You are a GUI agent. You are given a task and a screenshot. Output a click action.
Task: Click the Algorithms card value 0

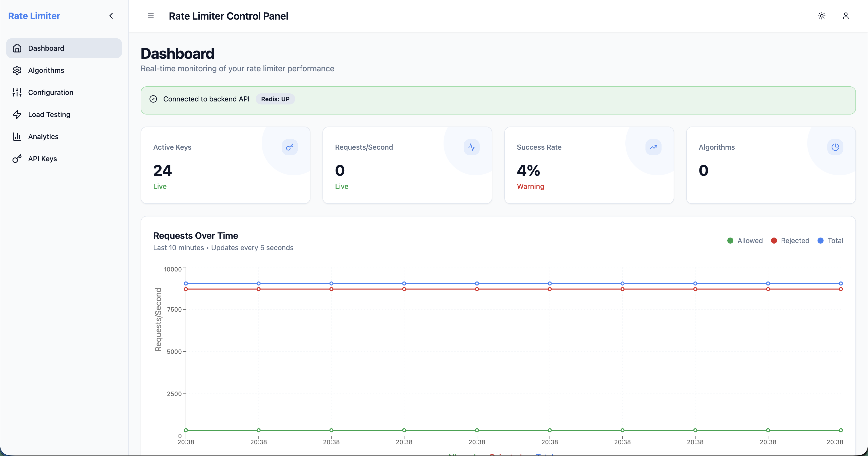click(703, 170)
